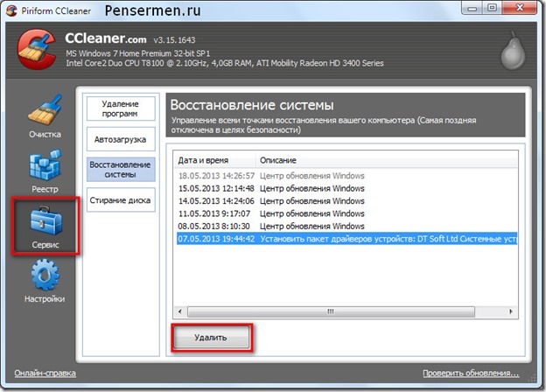Open Стирание диска tab

121,199
